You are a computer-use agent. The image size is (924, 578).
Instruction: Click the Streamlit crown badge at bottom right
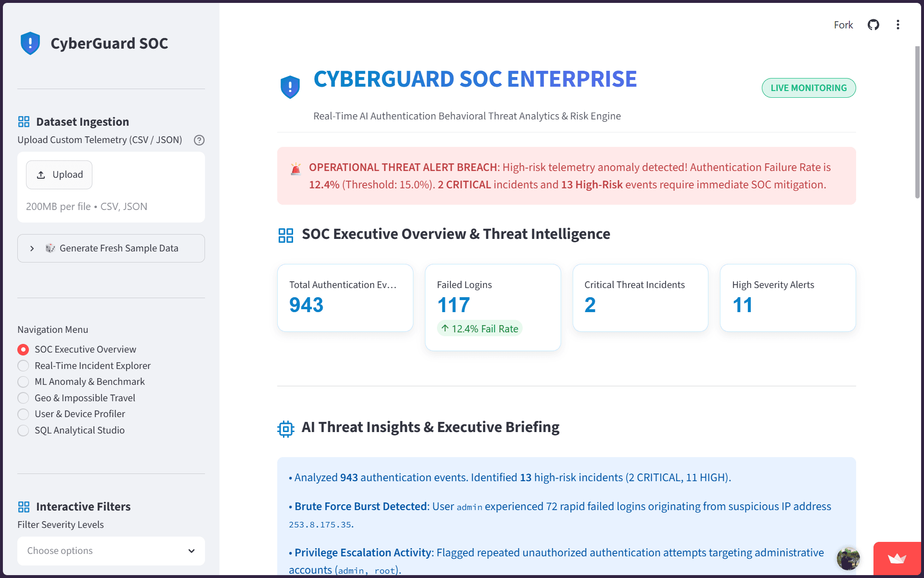coord(897,559)
